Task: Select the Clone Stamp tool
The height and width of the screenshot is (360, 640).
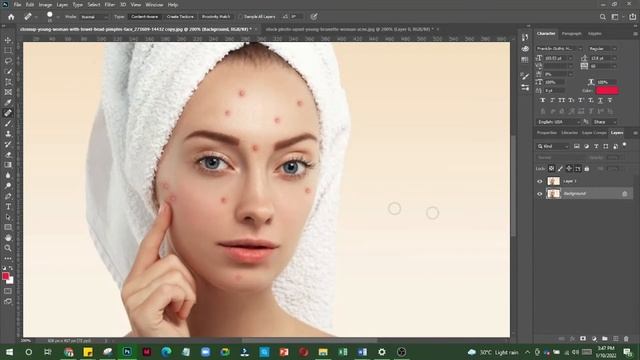Action: tap(8, 134)
